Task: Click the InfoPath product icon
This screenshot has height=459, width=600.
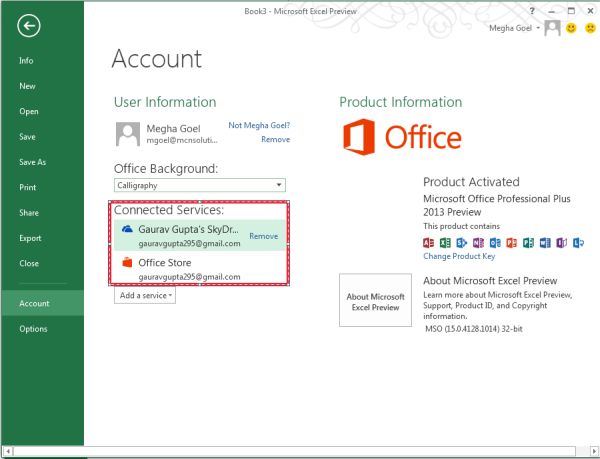Action: pos(562,243)
